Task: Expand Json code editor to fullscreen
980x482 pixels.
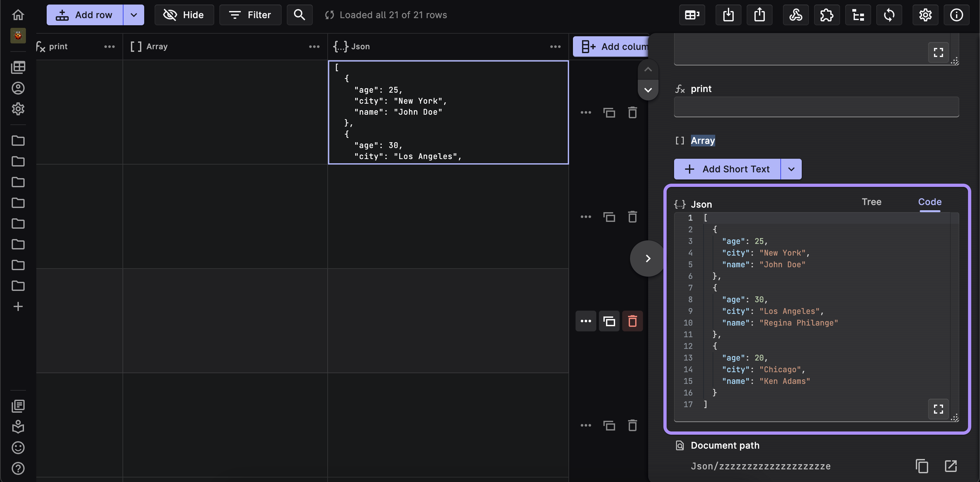Action: click(x=938, y=409)
